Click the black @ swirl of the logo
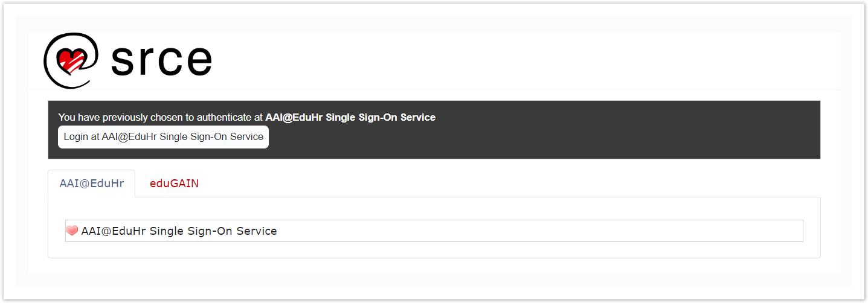Screen dimensions: 868x303 point(51,74)
